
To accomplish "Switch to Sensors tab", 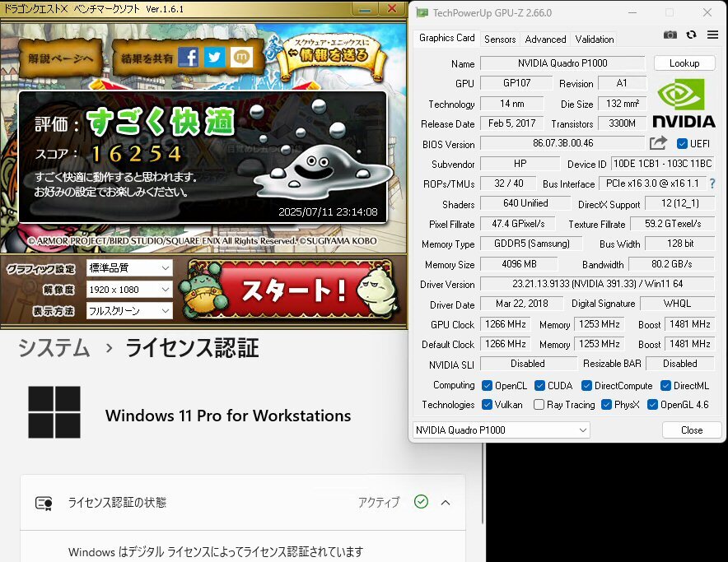I will click(500, 39).
